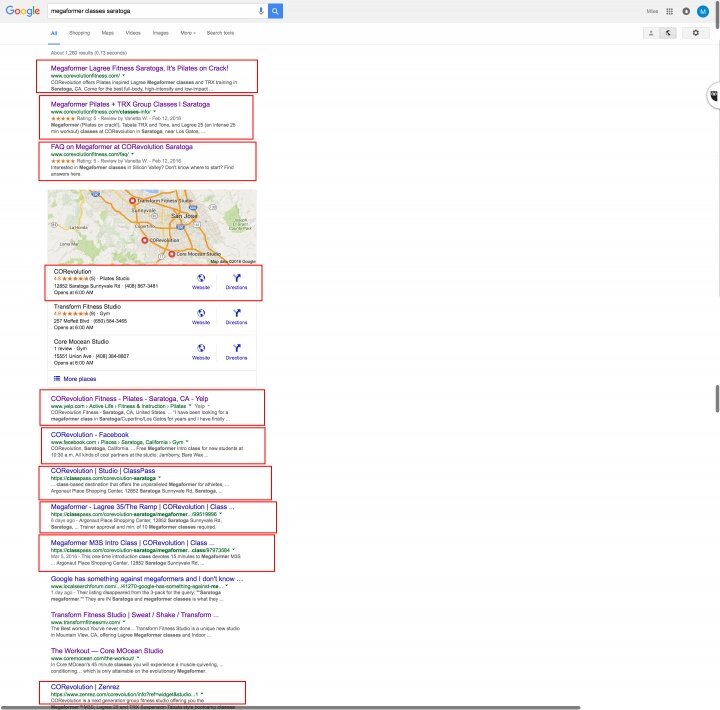Click the 'Miles' name in header
This screenshot has width=720, height=710.
652,11
